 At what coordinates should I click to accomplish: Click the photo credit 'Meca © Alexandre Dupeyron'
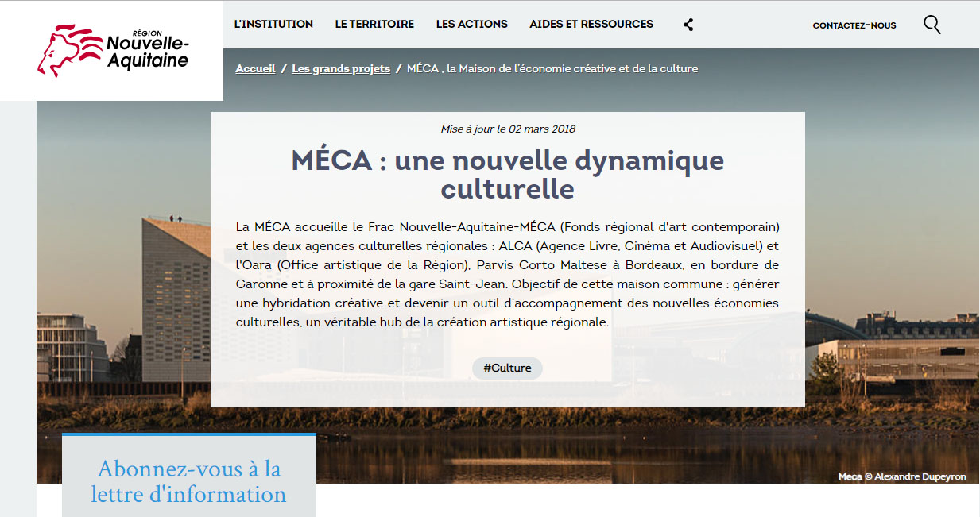point(903,476)
